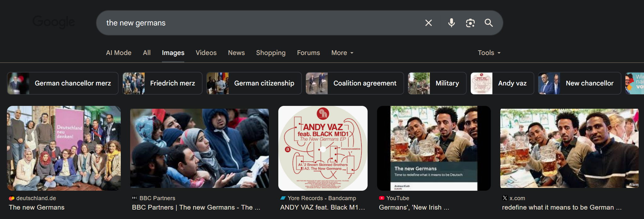
Task: Open "Germans', 'New Irish ..." title link
Action: coord(414,207)
